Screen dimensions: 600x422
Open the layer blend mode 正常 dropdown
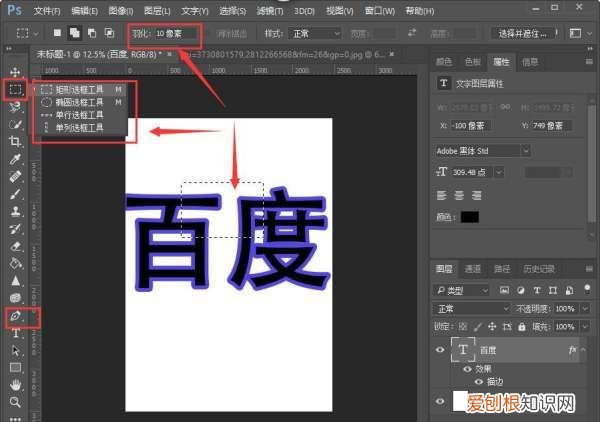(x=472, y=308)
